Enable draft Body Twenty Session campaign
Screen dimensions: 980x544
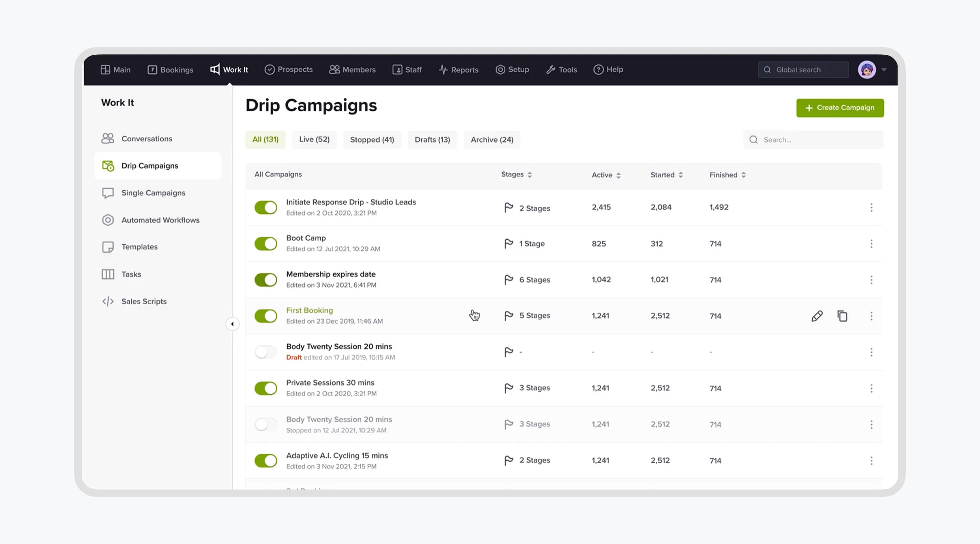coord(266,352)
